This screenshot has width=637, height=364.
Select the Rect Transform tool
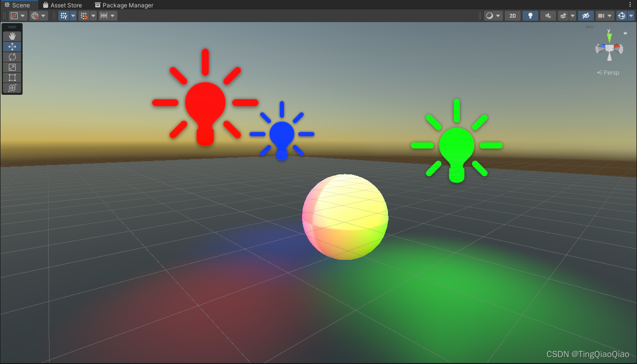click(x=12, y=78)
